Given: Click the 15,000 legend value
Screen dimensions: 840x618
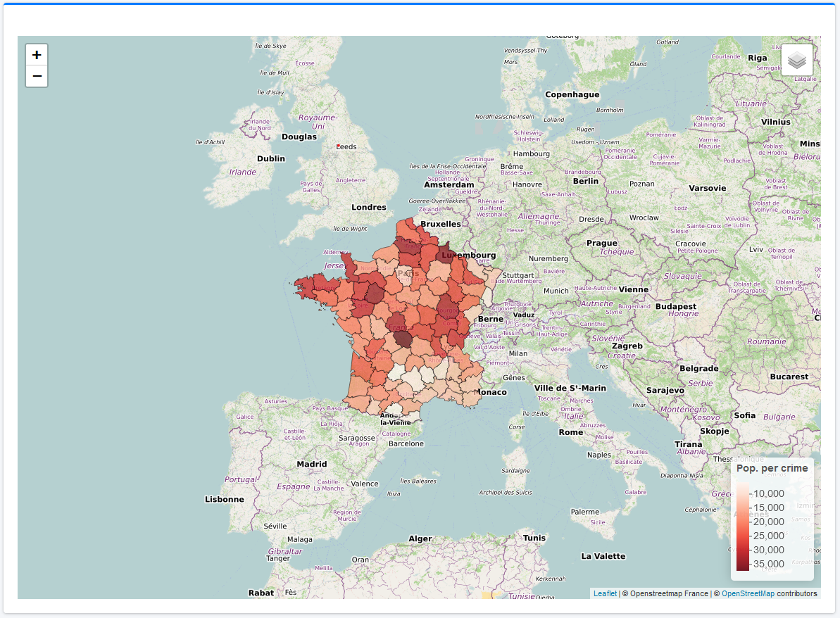Looking at the screenshot, I should tap(769, 507).
